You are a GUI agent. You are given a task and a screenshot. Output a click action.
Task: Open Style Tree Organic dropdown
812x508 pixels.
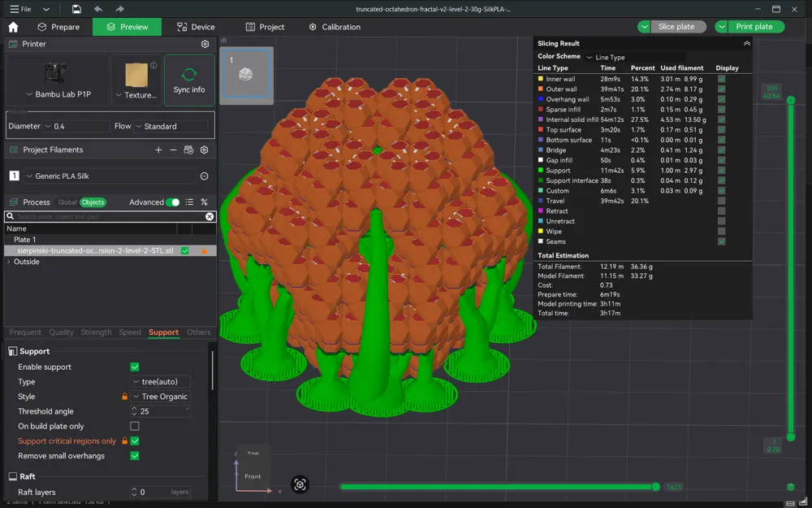[160, 397]
